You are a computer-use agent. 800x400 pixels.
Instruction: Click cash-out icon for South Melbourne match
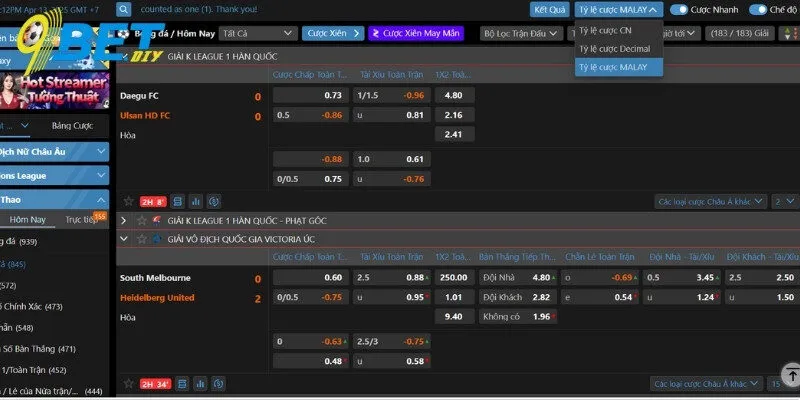coord(219,384)
